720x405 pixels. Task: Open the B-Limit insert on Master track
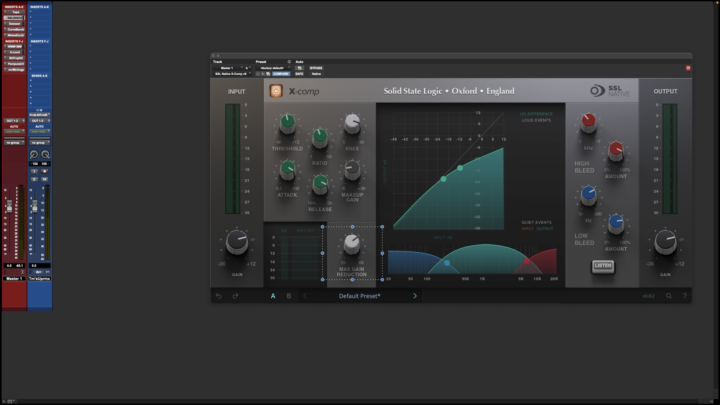pyautogui.click(x=15, y=52)
